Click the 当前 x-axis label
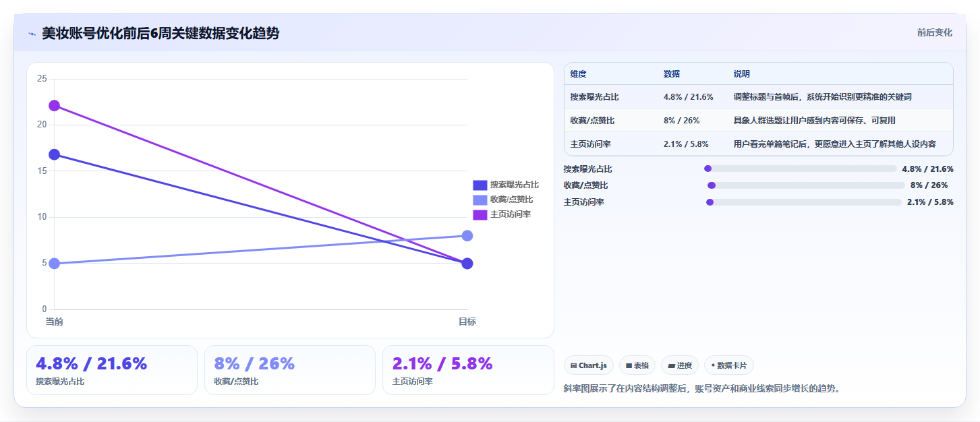The height and width of the screenshot is (422, 980). tap(54, 322)
